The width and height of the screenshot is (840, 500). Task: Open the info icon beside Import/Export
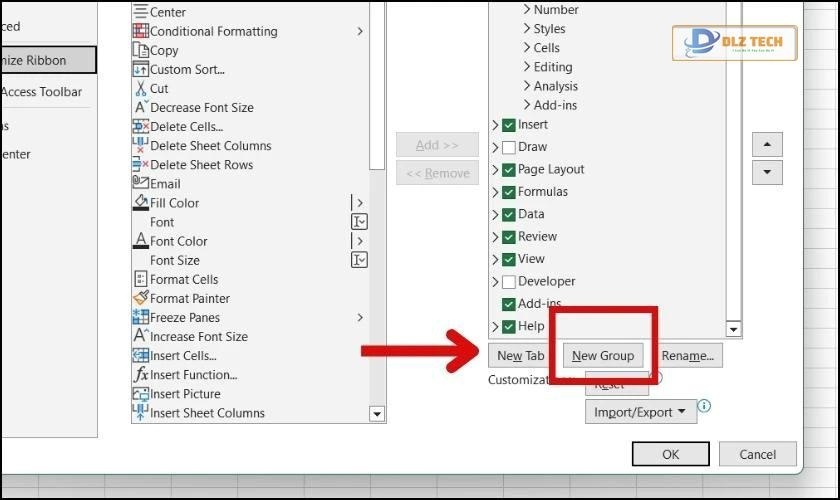[704, 406]
